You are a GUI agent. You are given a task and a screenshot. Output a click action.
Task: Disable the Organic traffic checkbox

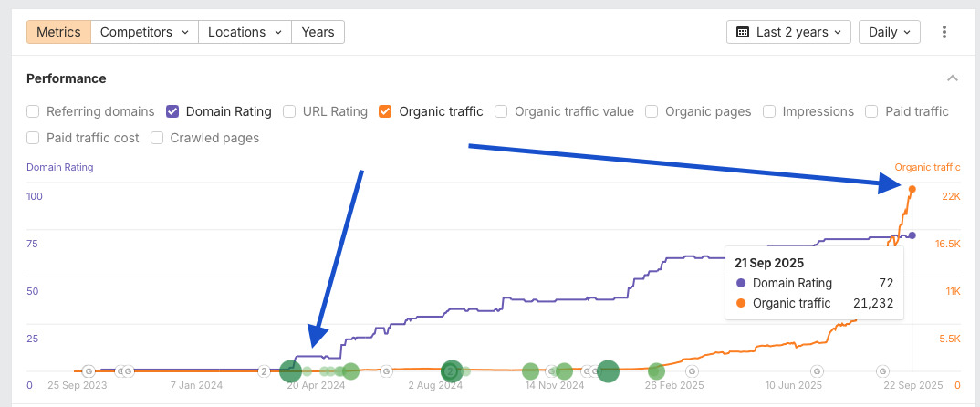click(385, 111)
